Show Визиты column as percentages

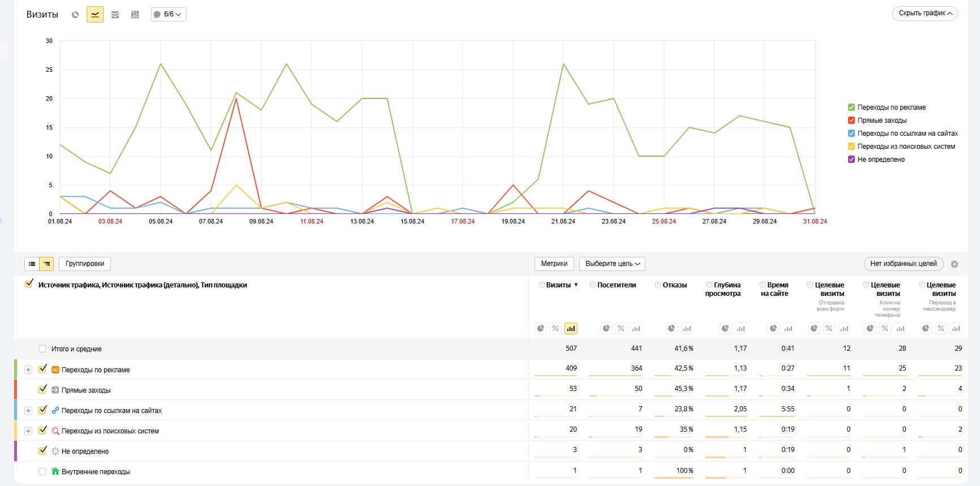pos(555,328)
